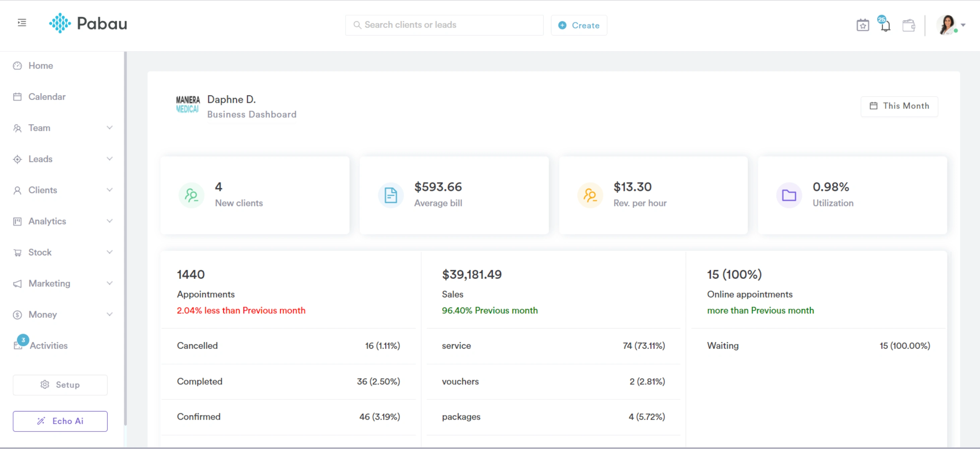Focus the Search clients or leads field

[x=444, y=25]
